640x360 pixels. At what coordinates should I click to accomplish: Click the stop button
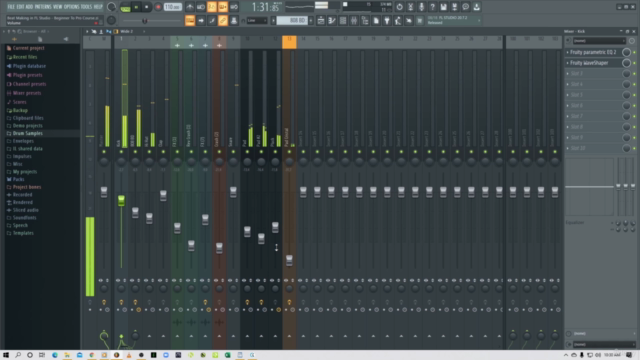click(x=147, y=7)
